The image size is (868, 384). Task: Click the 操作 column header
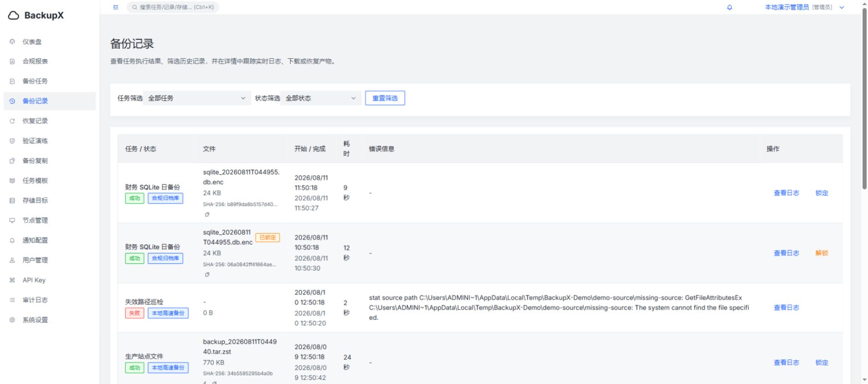click(773, 149)
